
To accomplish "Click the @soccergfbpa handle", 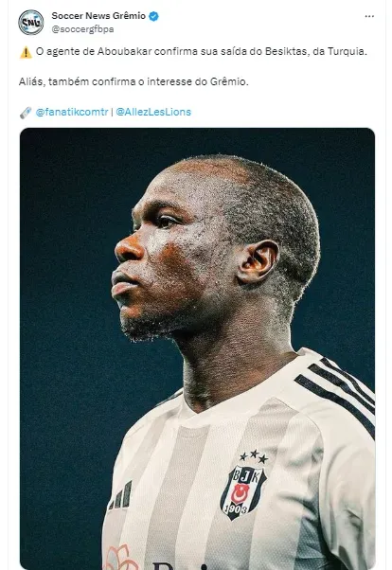I will (82, 29).
